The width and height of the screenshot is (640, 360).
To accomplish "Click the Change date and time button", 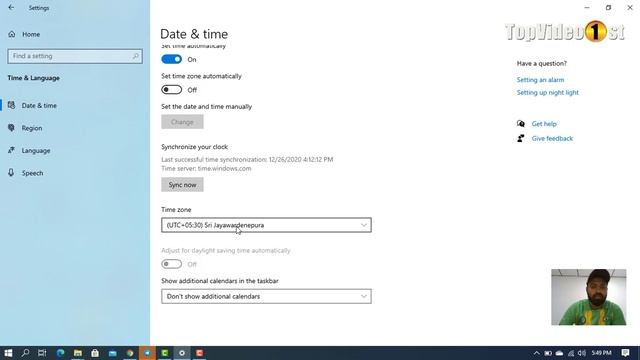I will point(182,122).
